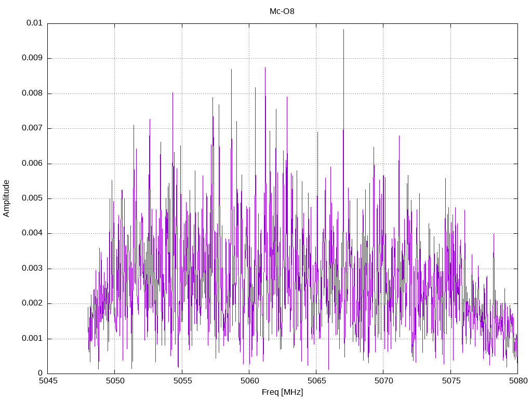The image size is (532, 399).
Task: Click the 5050 x-axis tick label
Action: point(115,381)
